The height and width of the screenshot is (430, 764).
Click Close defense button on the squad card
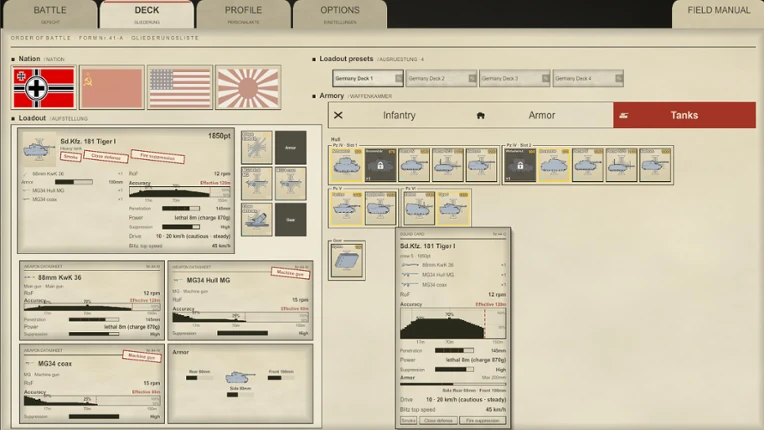438,420
